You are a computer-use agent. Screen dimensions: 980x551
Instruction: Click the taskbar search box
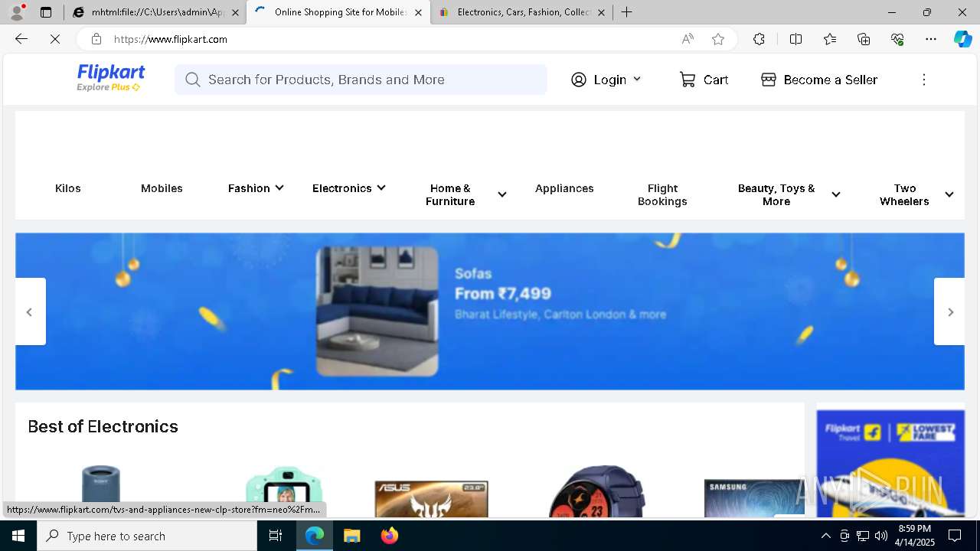(x=147, y=536)
